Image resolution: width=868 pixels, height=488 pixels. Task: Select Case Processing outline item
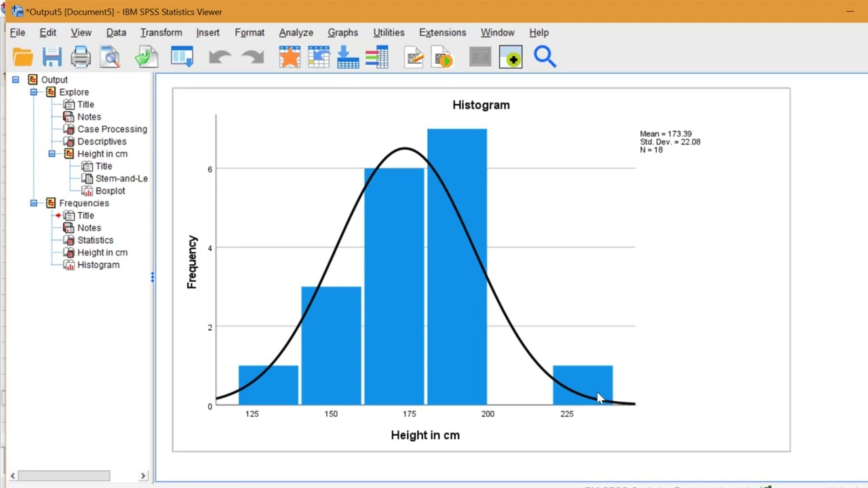coord(112,129)
